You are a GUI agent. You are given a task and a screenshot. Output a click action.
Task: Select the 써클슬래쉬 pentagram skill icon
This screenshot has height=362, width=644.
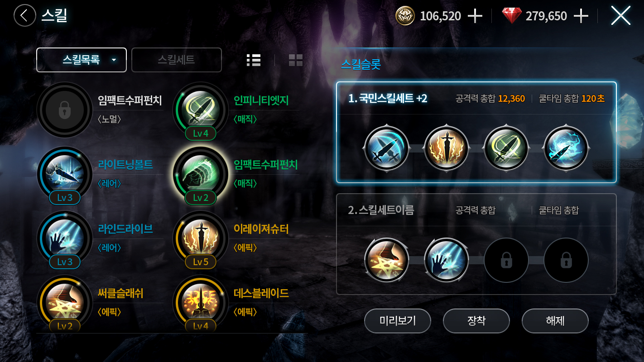(65, 302)
